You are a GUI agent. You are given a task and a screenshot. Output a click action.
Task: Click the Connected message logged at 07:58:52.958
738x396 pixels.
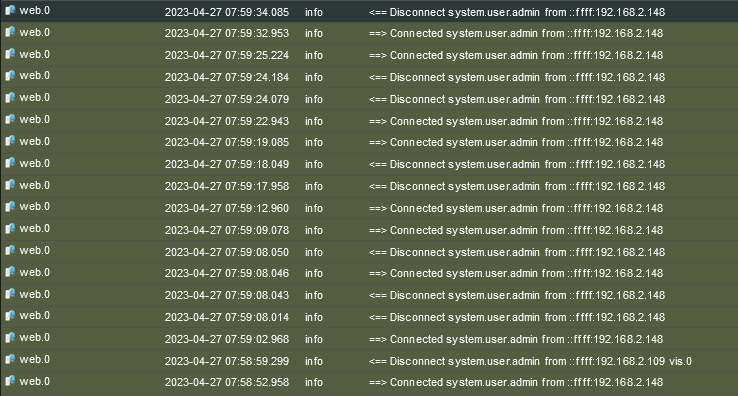pos(516,382)
